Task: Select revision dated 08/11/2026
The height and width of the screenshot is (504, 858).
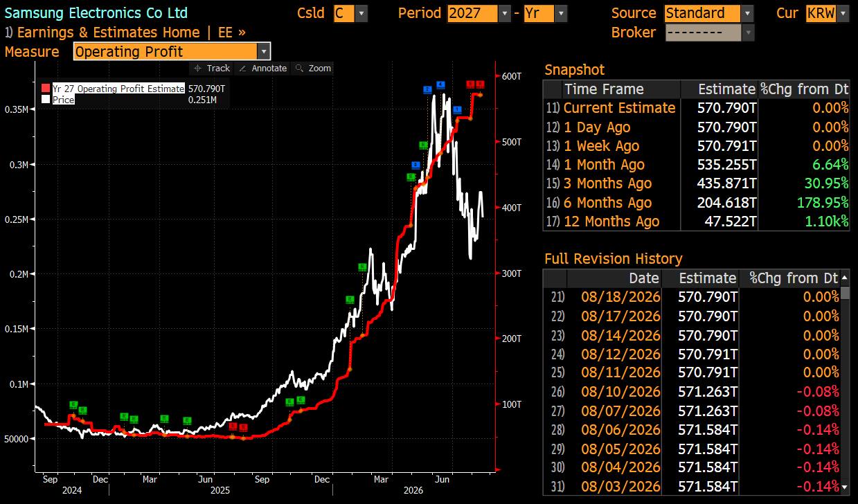Action: 691,372
